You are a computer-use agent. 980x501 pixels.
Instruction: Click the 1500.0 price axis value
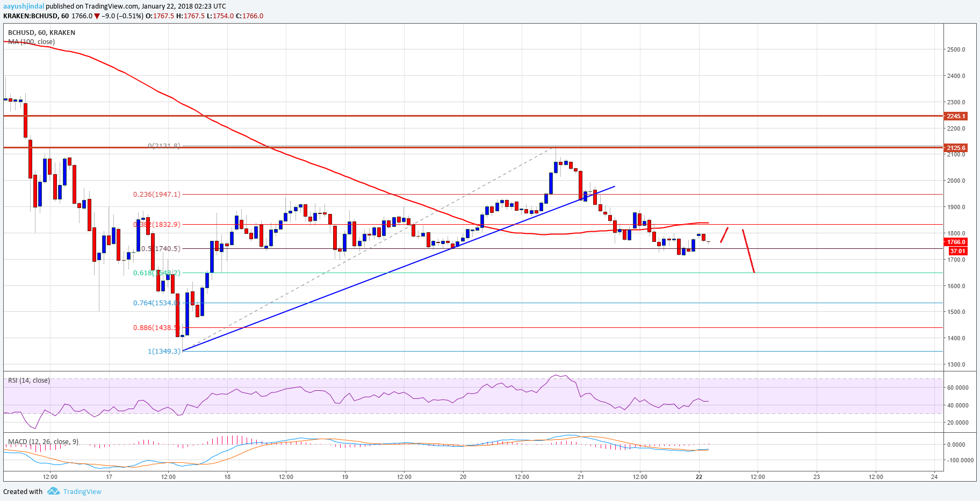pyautogui.click(x=956, y=312)
